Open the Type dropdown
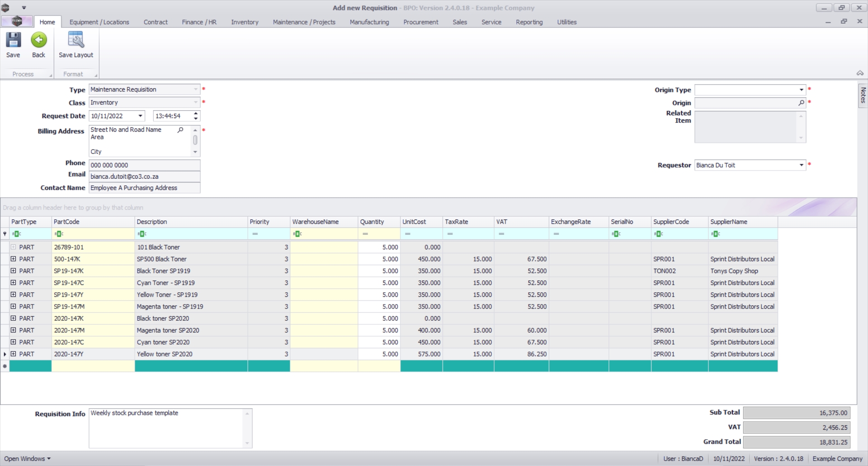Screen dimensions: 868x466 pyautogui.click(x=195, y=90)
